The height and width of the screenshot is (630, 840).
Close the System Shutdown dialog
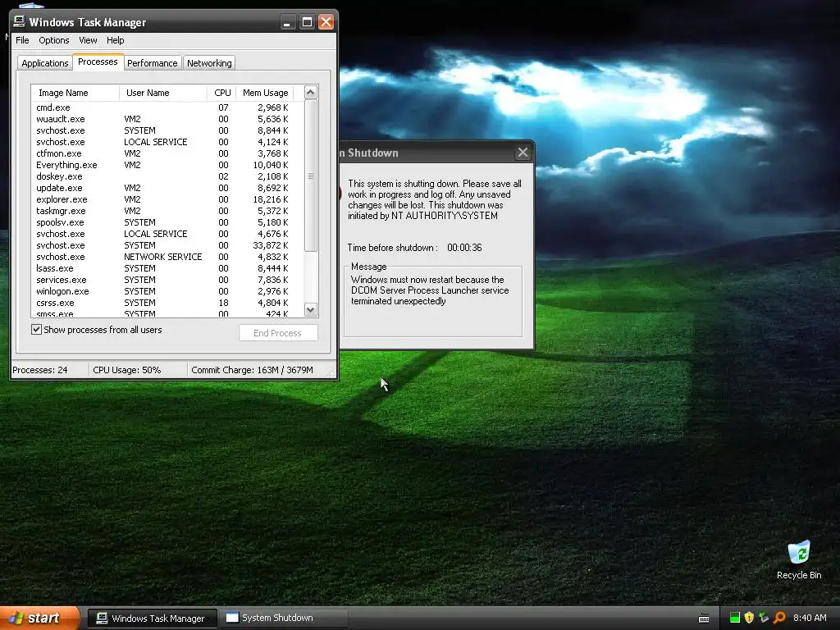[523, 153]
